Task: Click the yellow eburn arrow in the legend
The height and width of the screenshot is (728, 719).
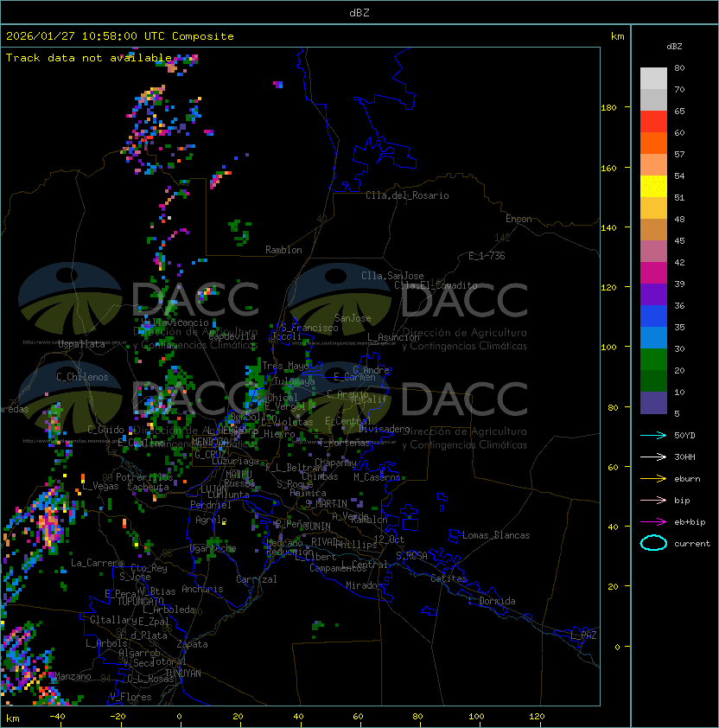Action: (x=654, y=478)
